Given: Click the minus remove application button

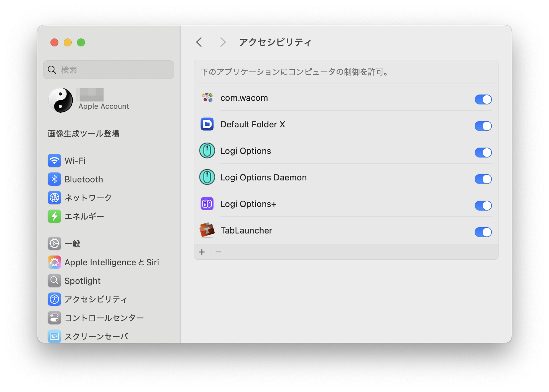Looking at the screenshot, I should pos(218,252).
